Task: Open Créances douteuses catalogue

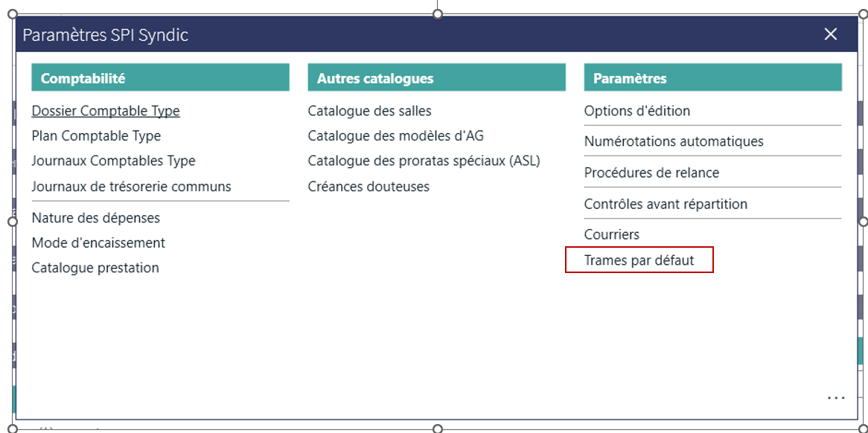Action: [368, 186]
